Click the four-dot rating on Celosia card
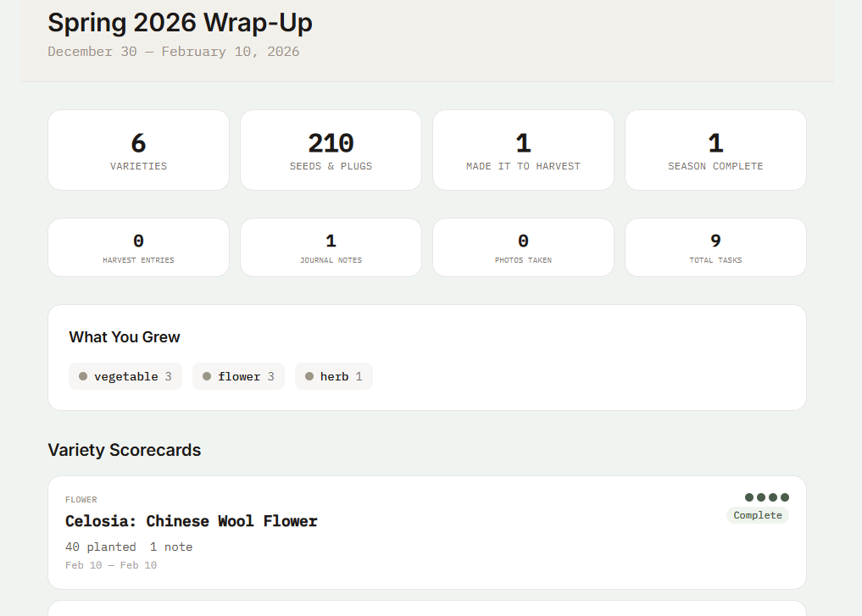Image resolution: width=862 pixels, height=616 pixels. click(766, 497)
